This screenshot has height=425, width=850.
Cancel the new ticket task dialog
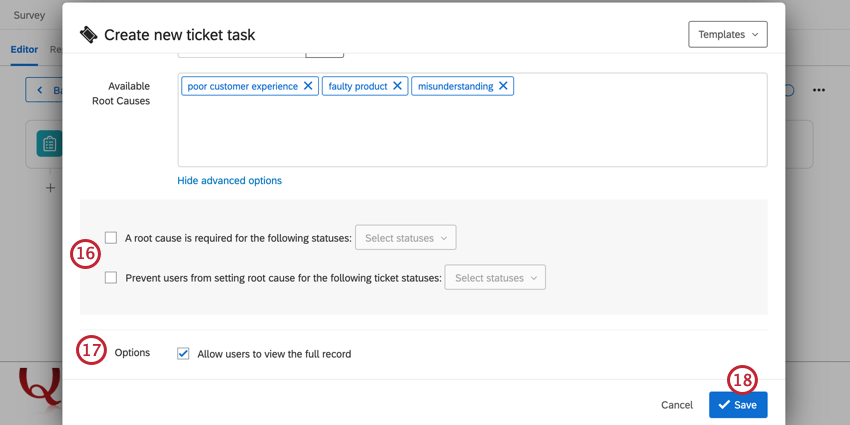coord(677,405)
